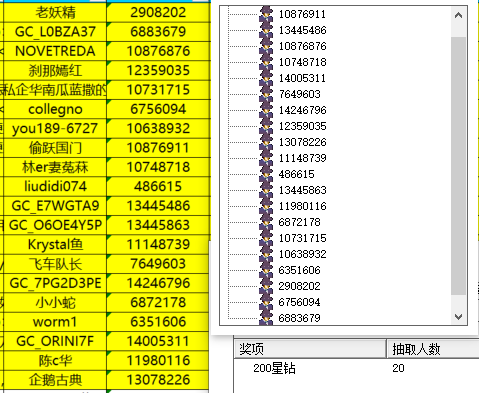Viewport: 479px width, 393px height.
Task: Select spreadsheet cell GC_L0BZA37
Action: [x=55, y=32]
